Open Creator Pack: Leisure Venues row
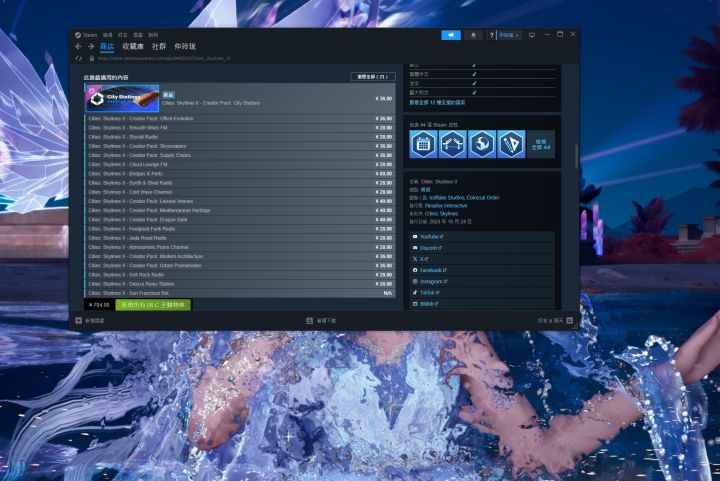 coord(240,201)
